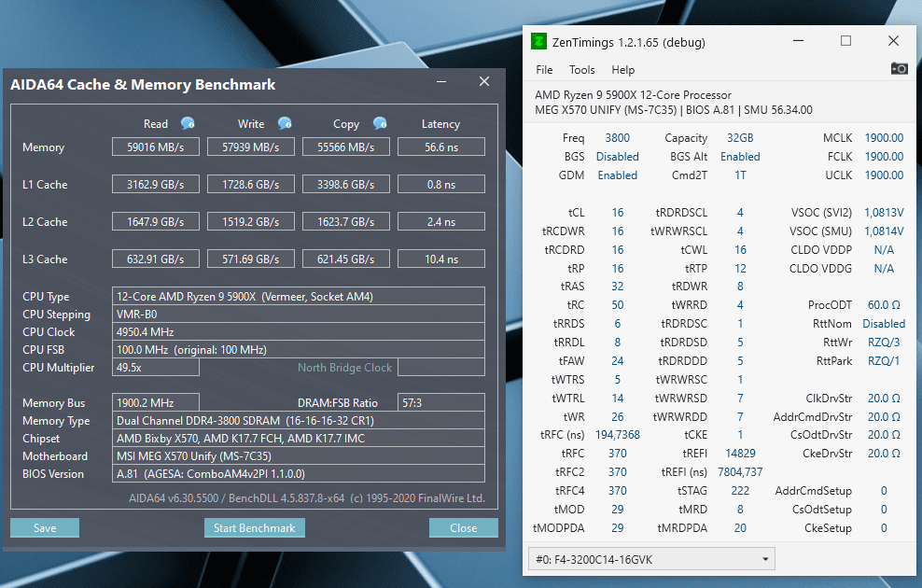This screenshot has height=588, width=922.
Task: Click the Save button in AIDA64
Action: (x=45, y=527)
